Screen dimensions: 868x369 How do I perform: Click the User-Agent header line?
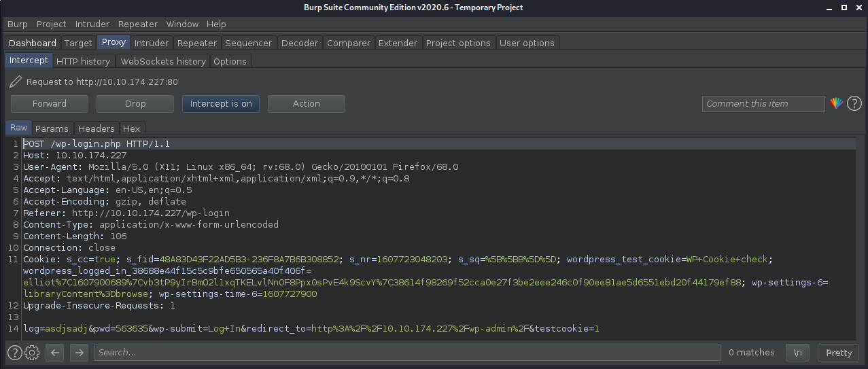pos(241,166)
